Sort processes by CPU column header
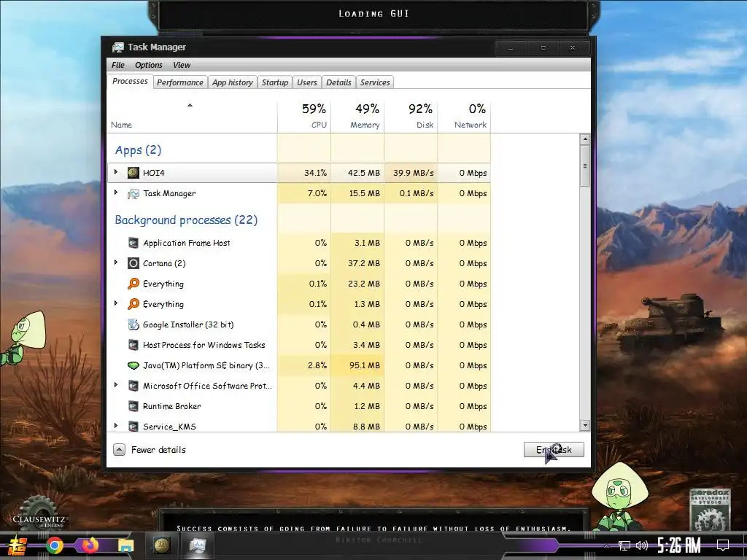This screenshot has height=560, width=747. coord(304,116)
